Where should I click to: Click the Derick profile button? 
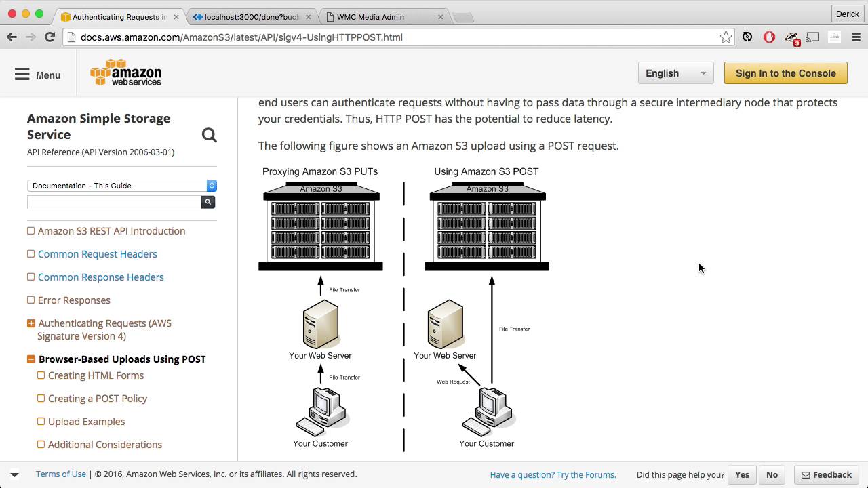(x=847, y=14)
